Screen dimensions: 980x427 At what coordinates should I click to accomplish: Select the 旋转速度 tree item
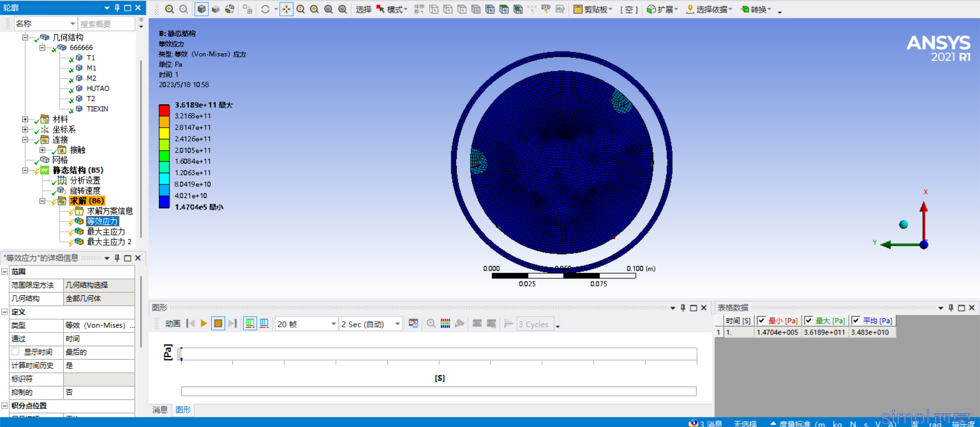(85, 191)
